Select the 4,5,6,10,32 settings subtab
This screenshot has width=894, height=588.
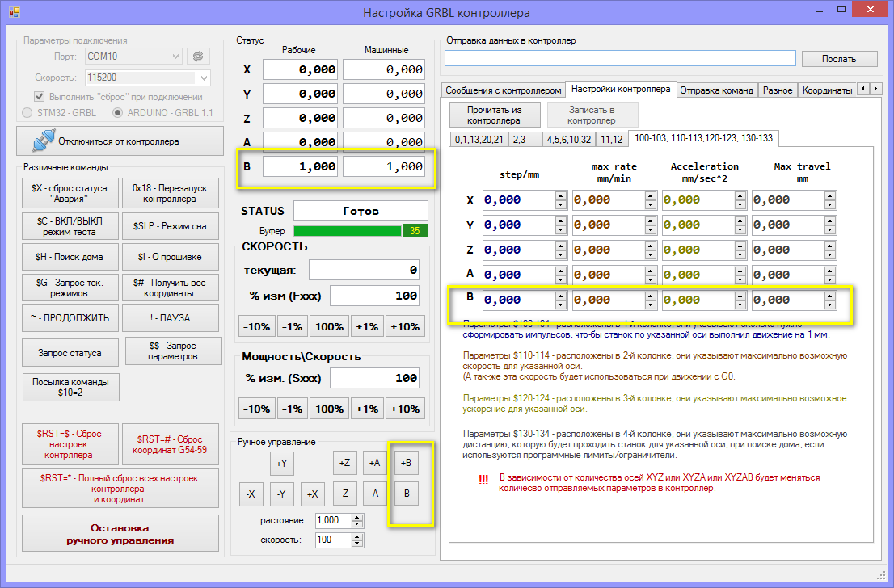point(568,139)
